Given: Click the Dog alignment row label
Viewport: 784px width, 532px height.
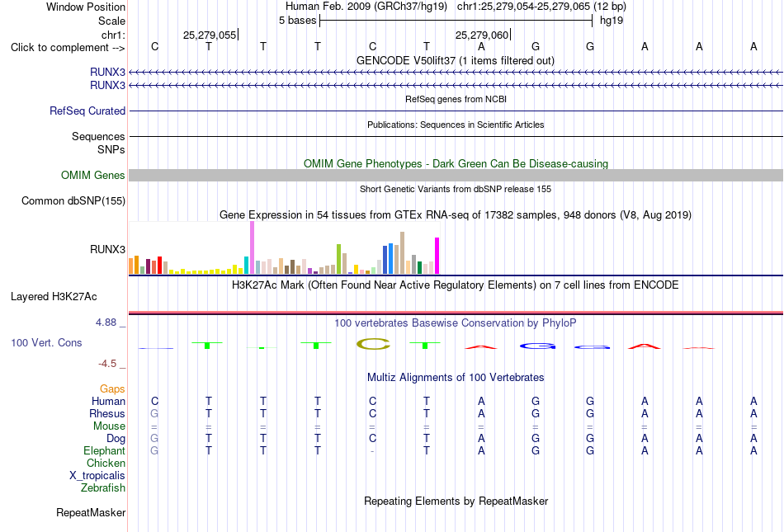Looking at the screenshot, I should (116, 438).
